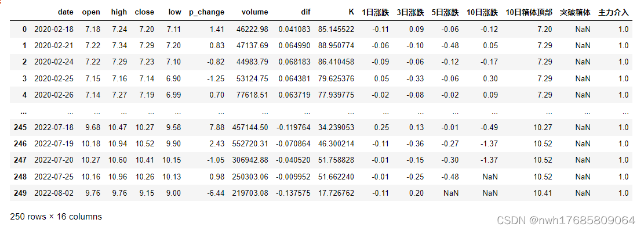Screen dimensions: 644x230
Task: Click row index 248
Action: pos(20,177)
